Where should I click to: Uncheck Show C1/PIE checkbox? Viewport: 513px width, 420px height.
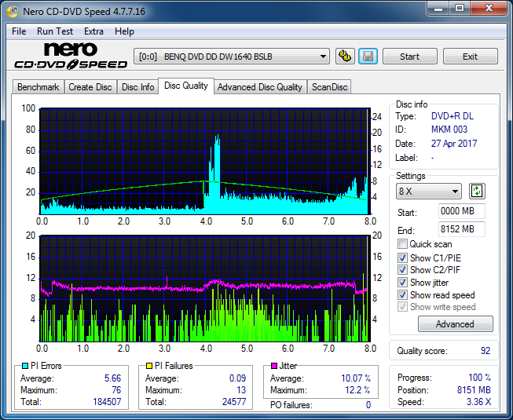(402, 257)
